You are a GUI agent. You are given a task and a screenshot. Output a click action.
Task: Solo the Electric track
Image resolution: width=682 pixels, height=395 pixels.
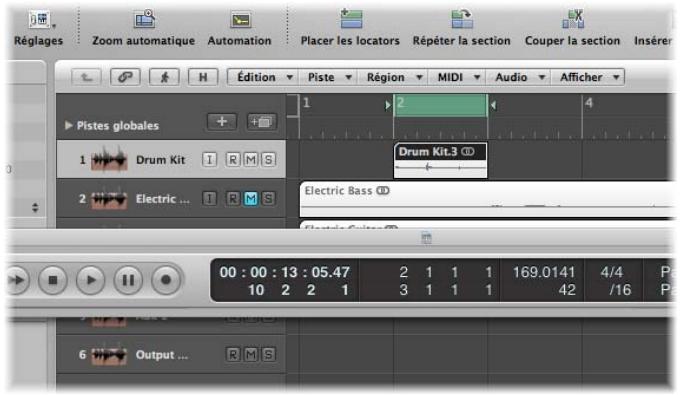coord(268,199)
